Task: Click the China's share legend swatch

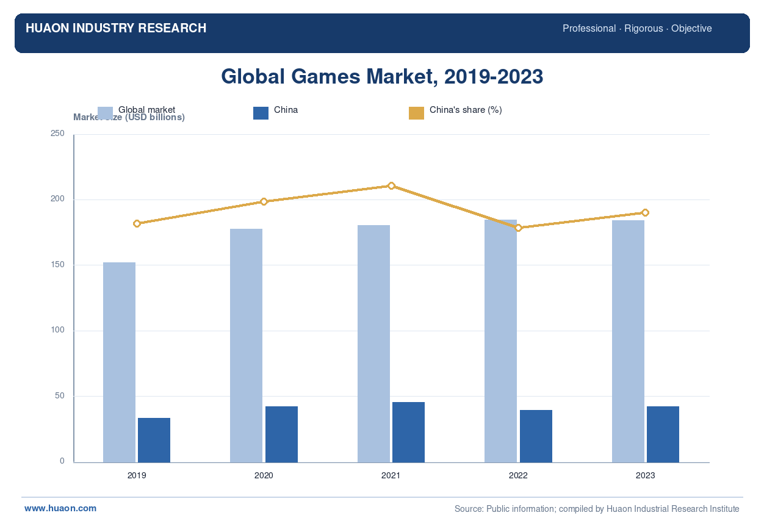Action: pyautogui.click(x=416, y=113)
